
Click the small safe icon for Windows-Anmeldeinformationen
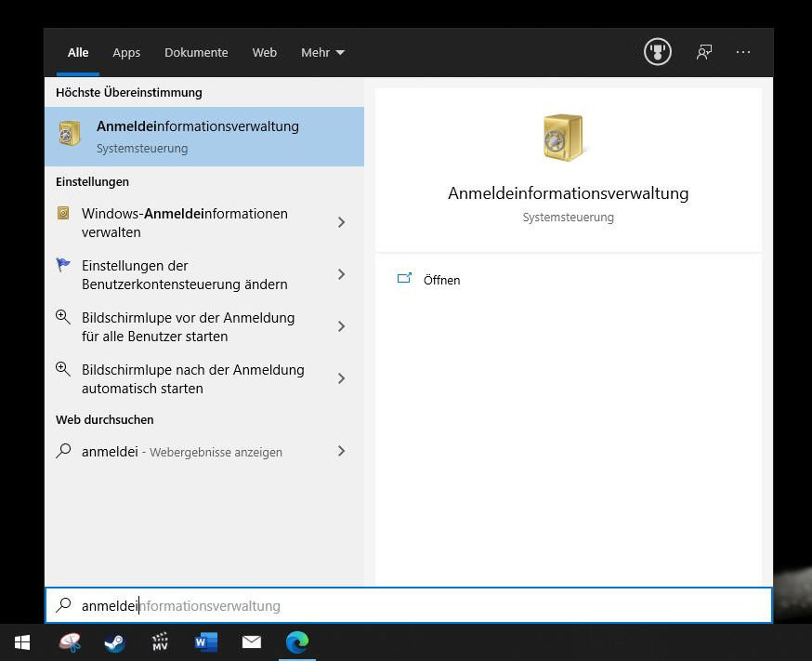(63, 213)
